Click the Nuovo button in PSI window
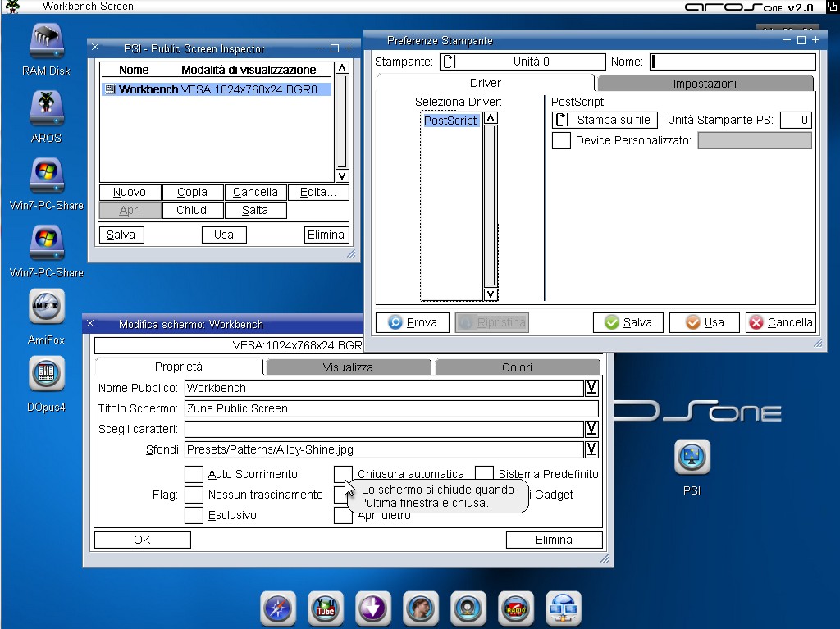Screen dimensions: 840x629 coord(130,192)
